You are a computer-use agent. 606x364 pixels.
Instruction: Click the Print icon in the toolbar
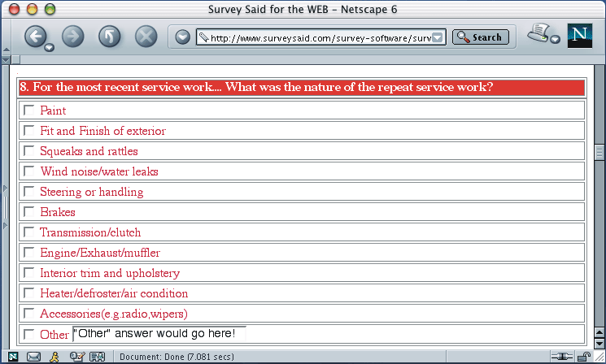coord(538,32)
